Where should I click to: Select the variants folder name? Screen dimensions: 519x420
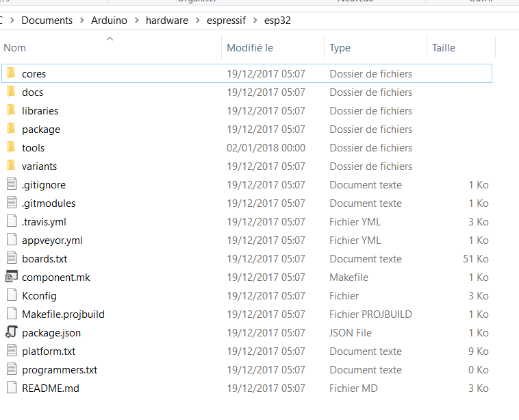click(x=39, y=166)
